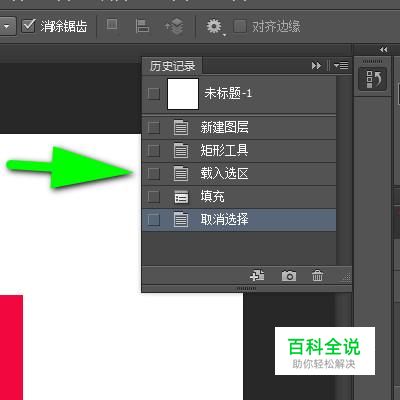This screenshot has height=400, width=400.
Task: Click the path operations icon in options bar
Action: point(112,24)
